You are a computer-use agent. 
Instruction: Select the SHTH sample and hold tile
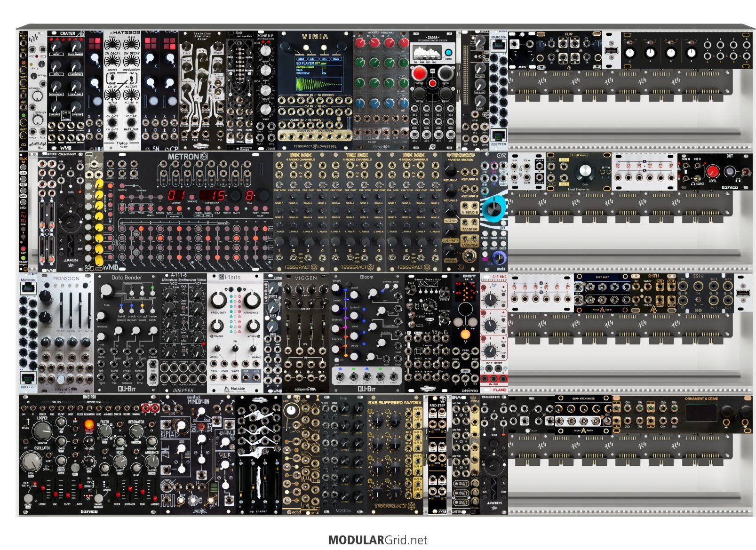(x=654, y=293)
